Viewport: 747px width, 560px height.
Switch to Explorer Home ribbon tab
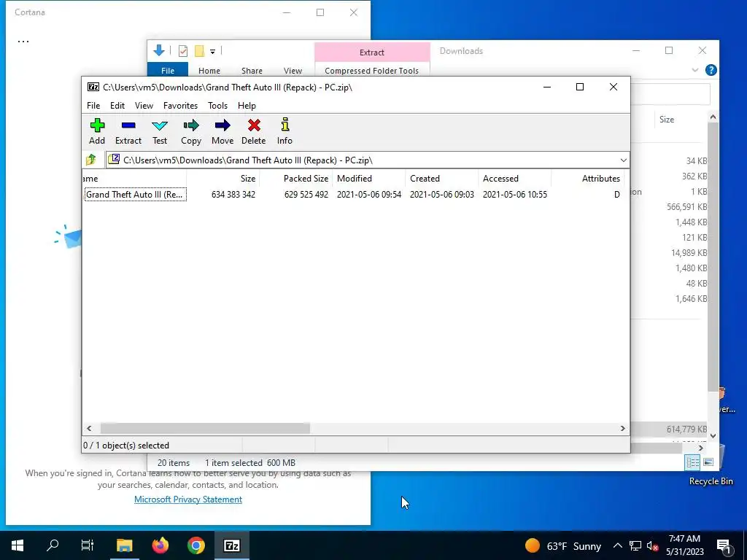point(209,71)
